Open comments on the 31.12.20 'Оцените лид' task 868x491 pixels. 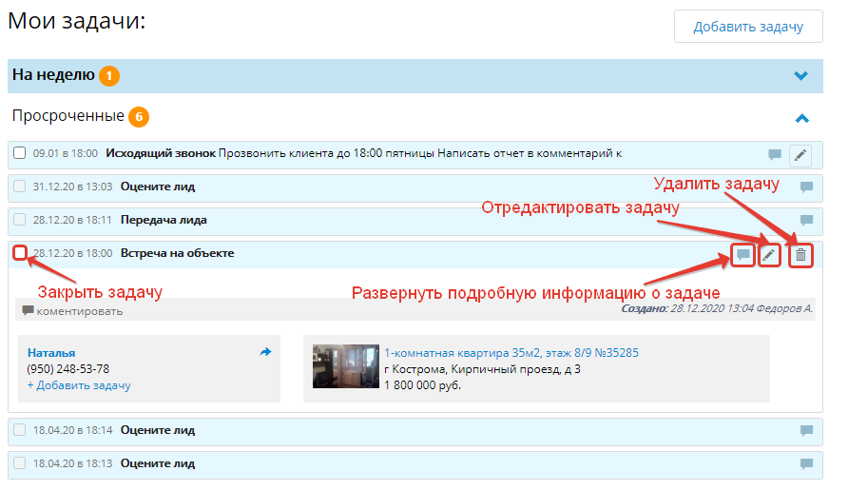pyautogui.click(x=806, y=187)
